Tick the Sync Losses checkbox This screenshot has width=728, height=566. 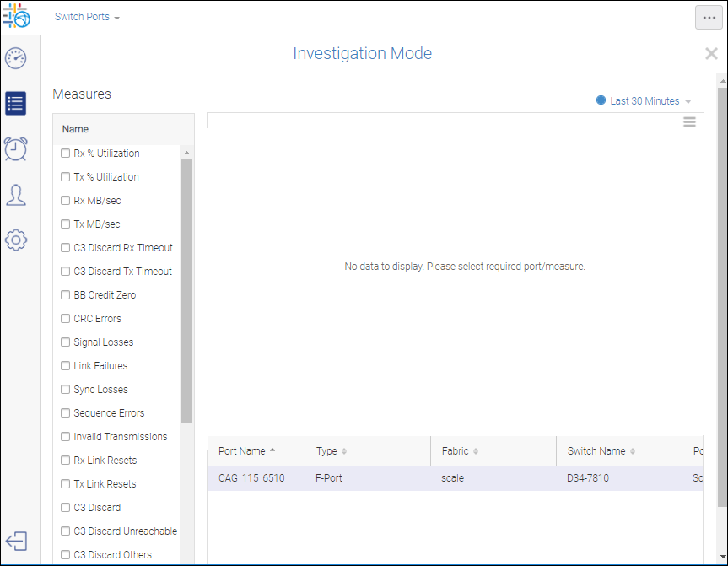(66, 390)
